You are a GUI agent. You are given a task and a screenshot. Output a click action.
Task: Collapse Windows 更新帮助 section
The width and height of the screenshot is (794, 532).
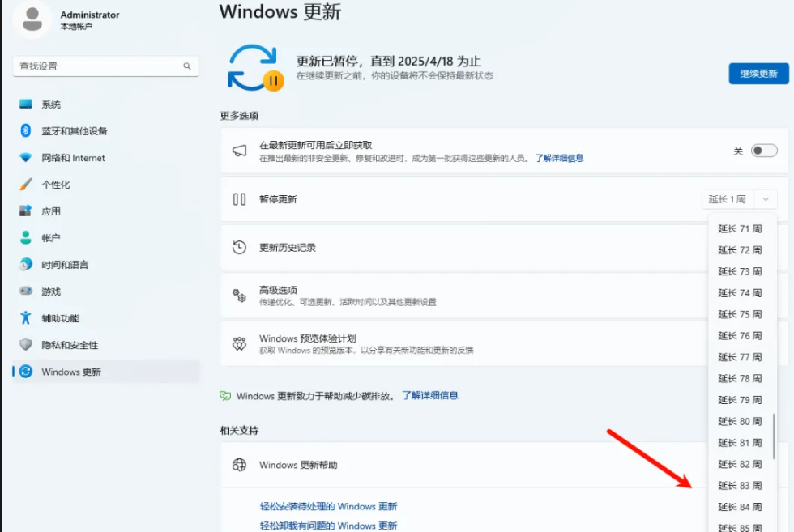point(463,465)
